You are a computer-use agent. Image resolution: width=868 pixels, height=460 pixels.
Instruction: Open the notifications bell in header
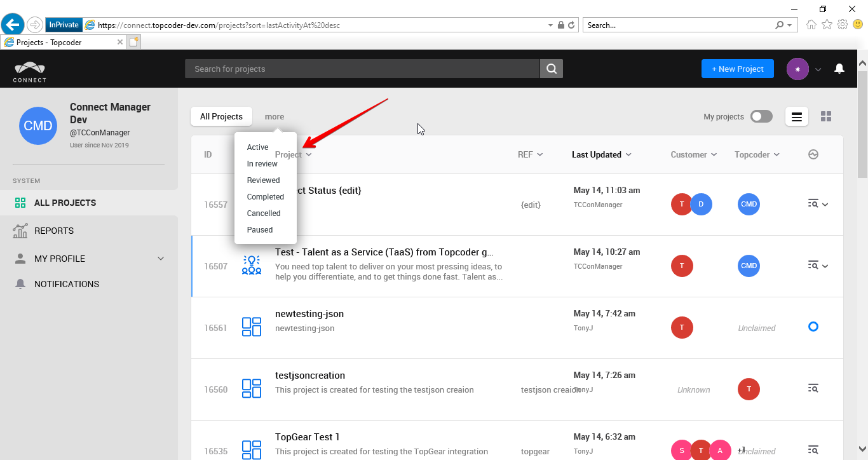839,69
